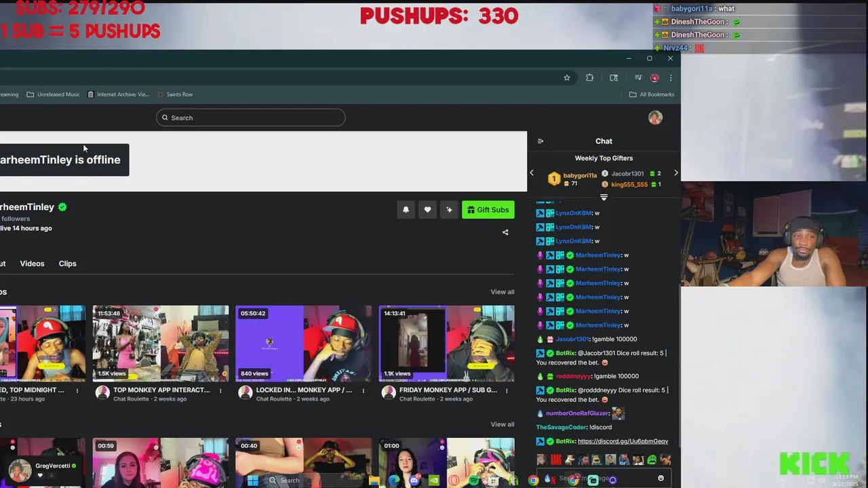The image size is (868, 488).
Task: Open the media controls icon in Chrome toolbar
Action: (x=638, y=78)
